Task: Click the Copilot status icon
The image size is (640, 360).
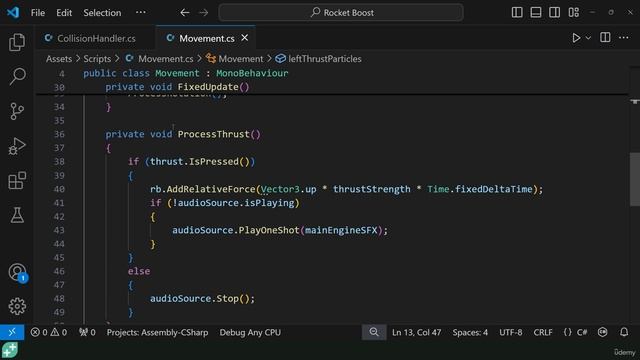Action: pos(602,332)
